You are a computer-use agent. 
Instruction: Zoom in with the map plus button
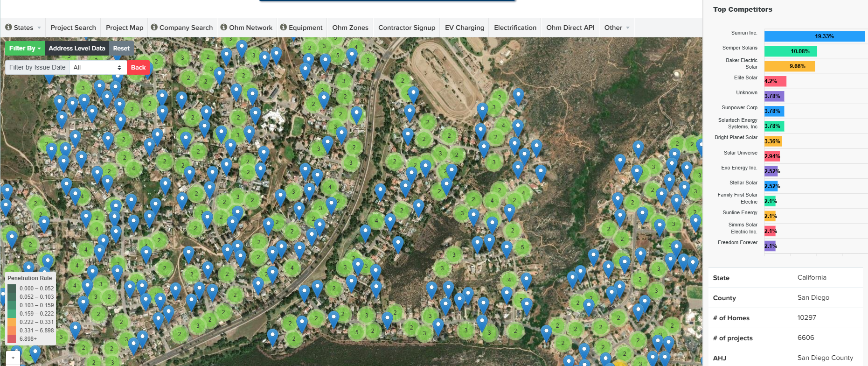tap(13, 358)
